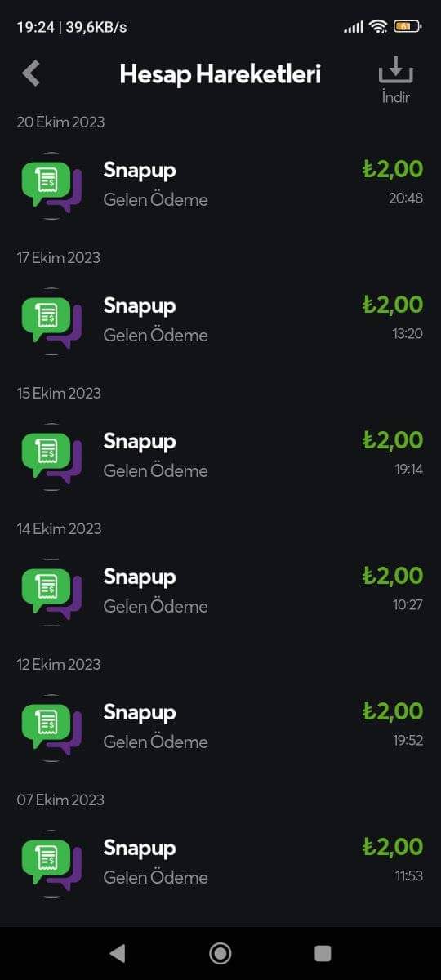
Task: Tap the Android back triangle button
Action: pyautogui.click(x=118, y=953)
